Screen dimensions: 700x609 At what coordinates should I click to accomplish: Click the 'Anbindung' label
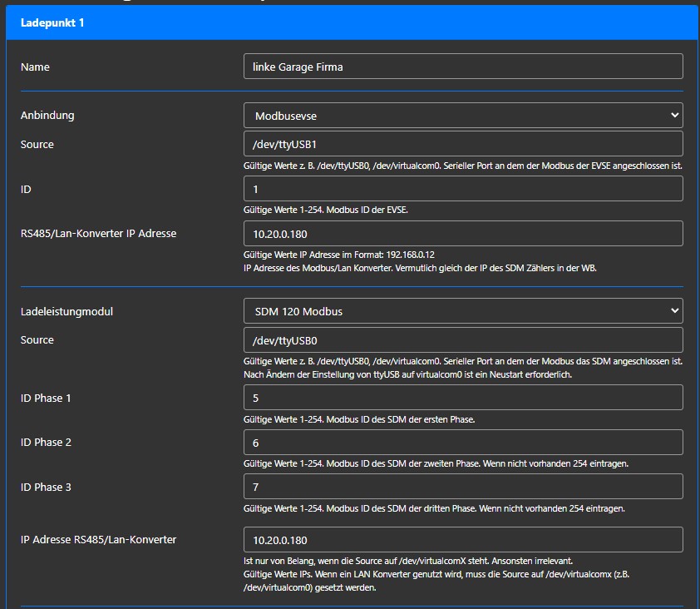click(x=53, y=115)
